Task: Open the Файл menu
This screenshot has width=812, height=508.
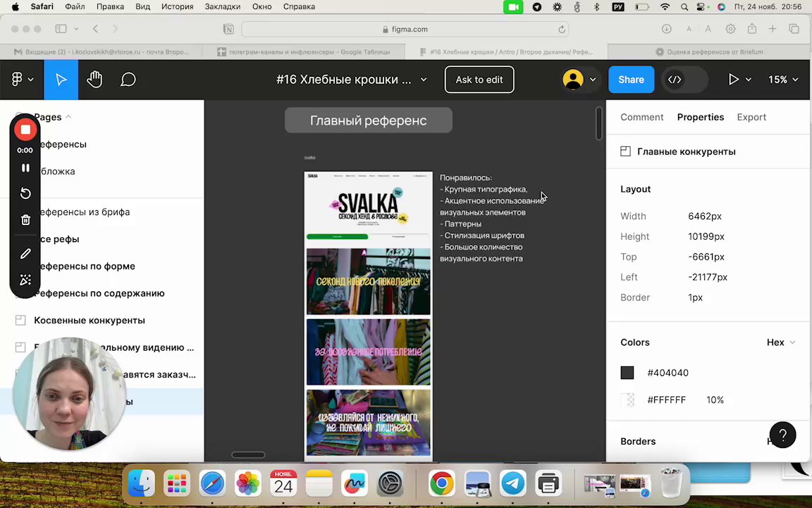Action: (x=75, y=7)
